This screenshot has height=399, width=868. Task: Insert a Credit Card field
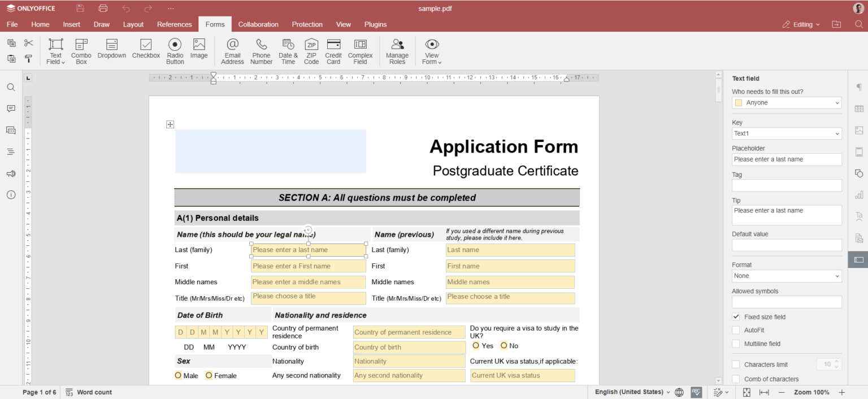point(333,51)
